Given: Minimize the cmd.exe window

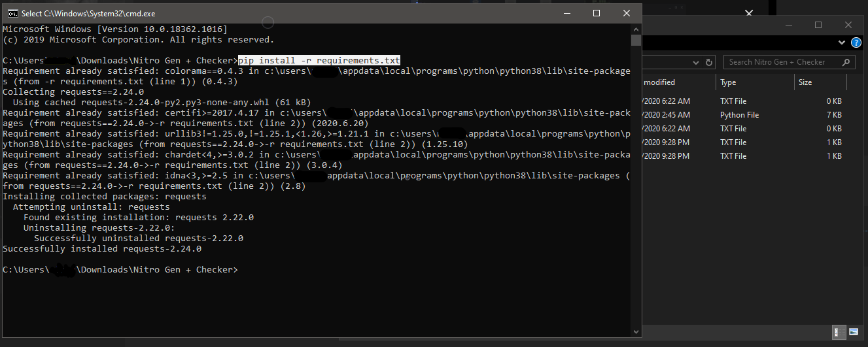Looking at the screenshot, I should 566,13.
